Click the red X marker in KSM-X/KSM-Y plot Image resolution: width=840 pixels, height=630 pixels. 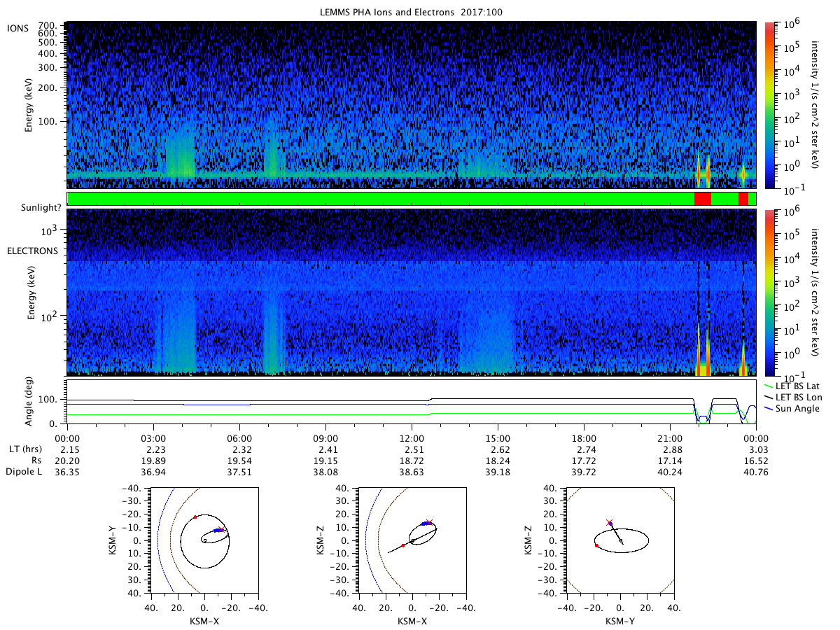pyautogui.click(x=222, y=529)
